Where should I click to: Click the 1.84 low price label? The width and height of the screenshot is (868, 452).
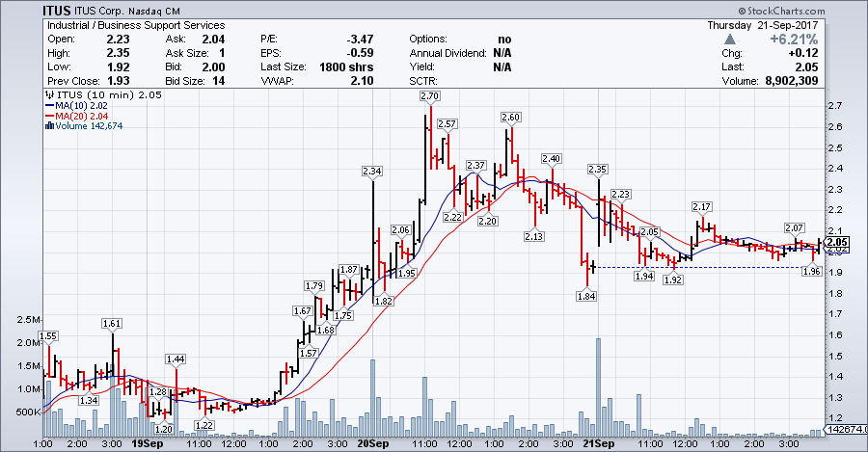tap(586, 297)
